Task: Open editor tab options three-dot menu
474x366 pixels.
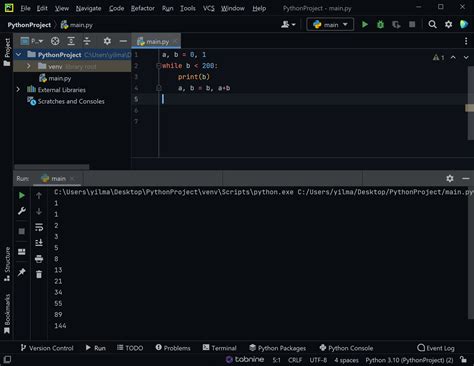Action: tap(466, 41)
